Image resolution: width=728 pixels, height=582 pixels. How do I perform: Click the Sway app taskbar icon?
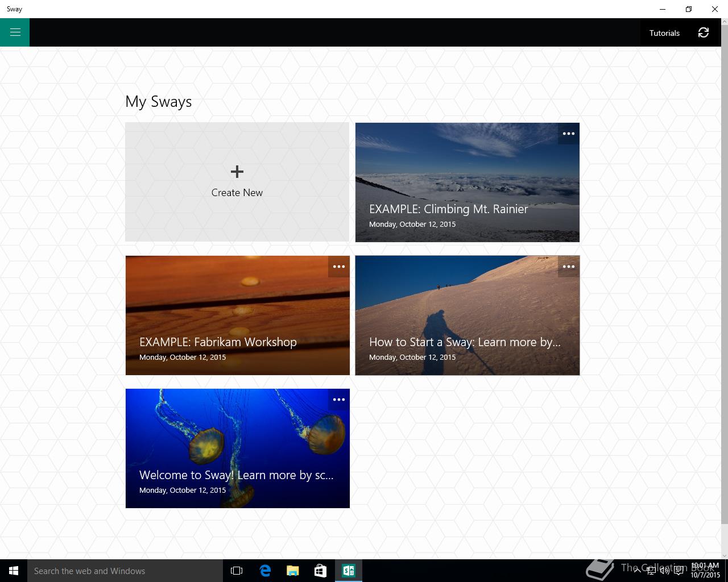349,571
